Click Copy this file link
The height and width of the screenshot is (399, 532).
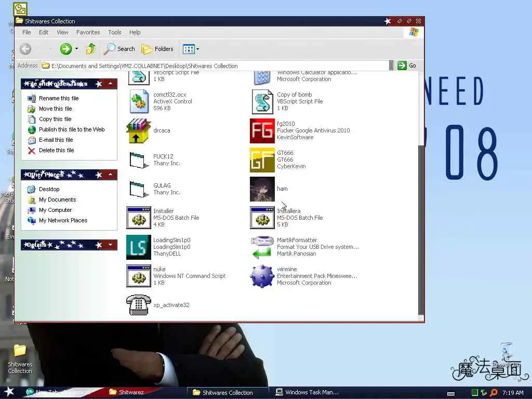(55, 119)
